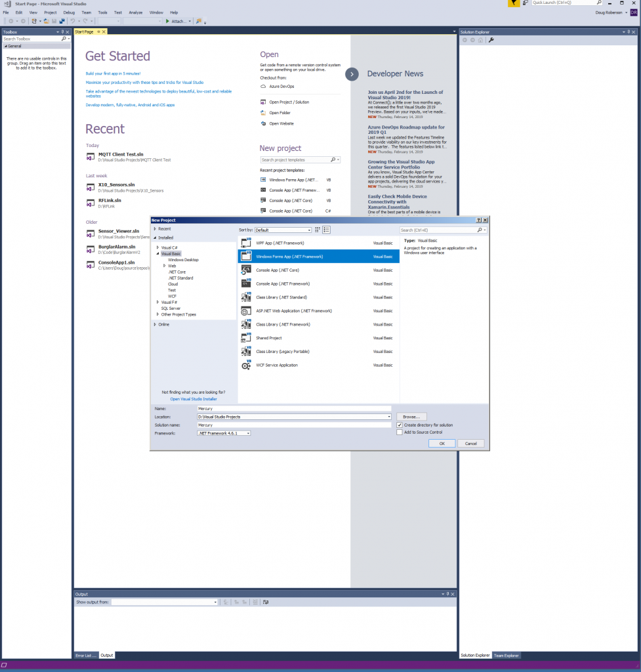Viewport: 641px width, 672px height.
Task: Click the Cancel button in New Project dialog
Action: pos(471,444)
